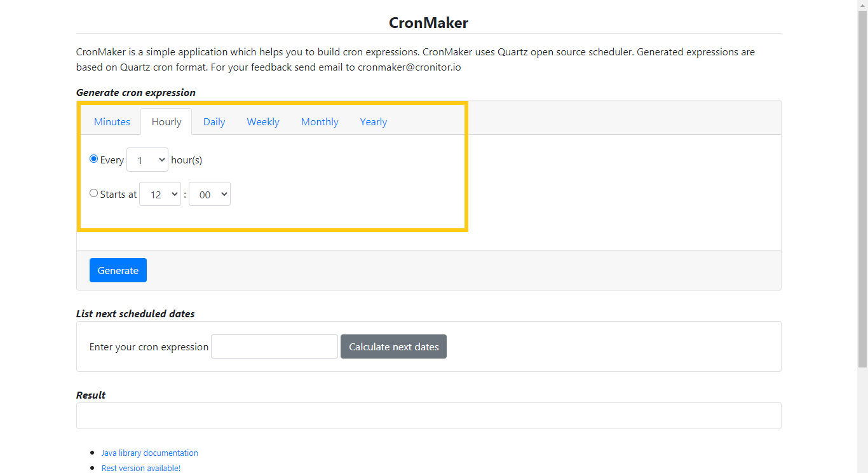Switch to the Minutes tab
Image resolution: width=868 pixels, height=473 pixels.
[112, 121]
